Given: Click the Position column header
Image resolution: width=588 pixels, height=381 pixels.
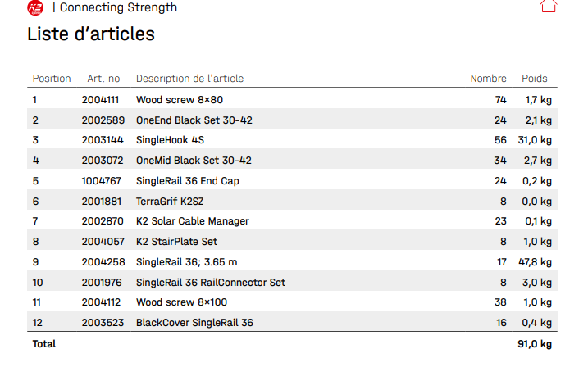Looking at the screenshot, I should [x=52, y=79].
